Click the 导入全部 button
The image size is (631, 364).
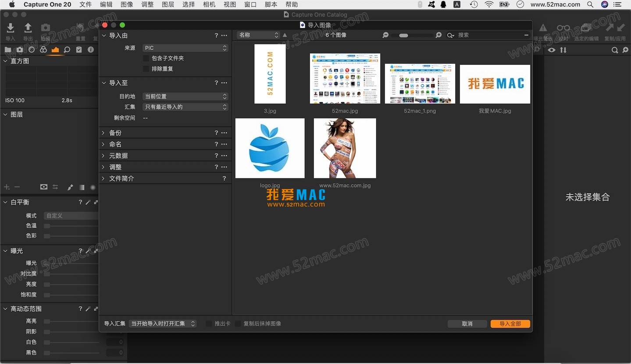[510, 324]
